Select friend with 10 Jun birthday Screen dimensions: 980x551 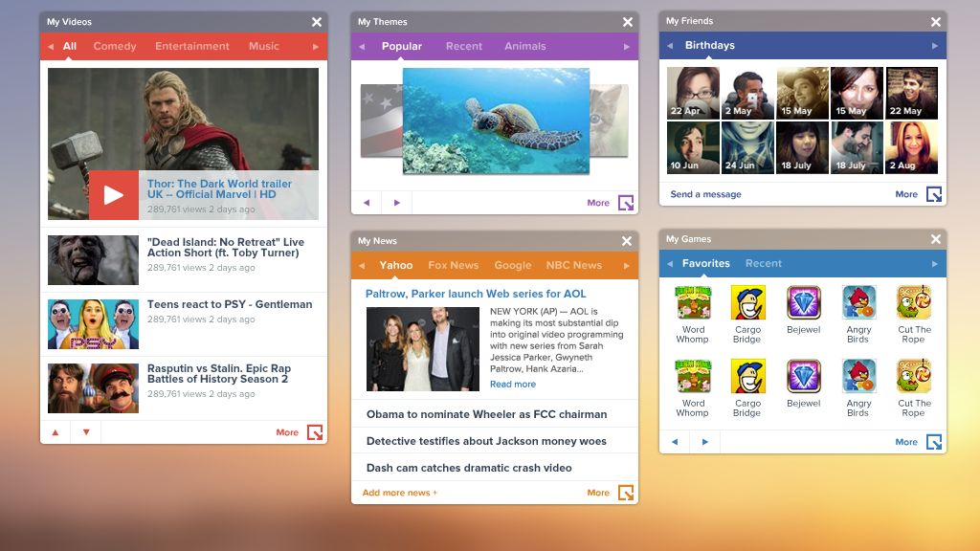click(693, 147)
